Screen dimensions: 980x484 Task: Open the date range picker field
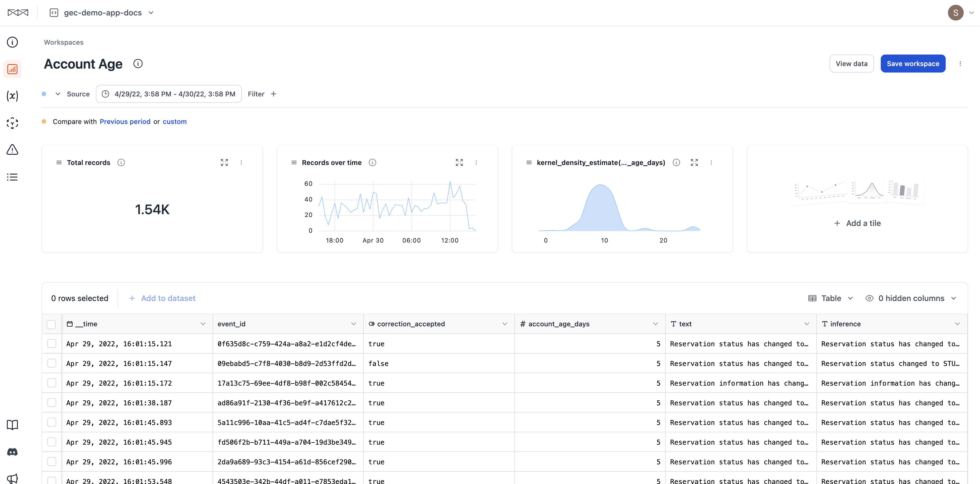click(x=168, y=94)
